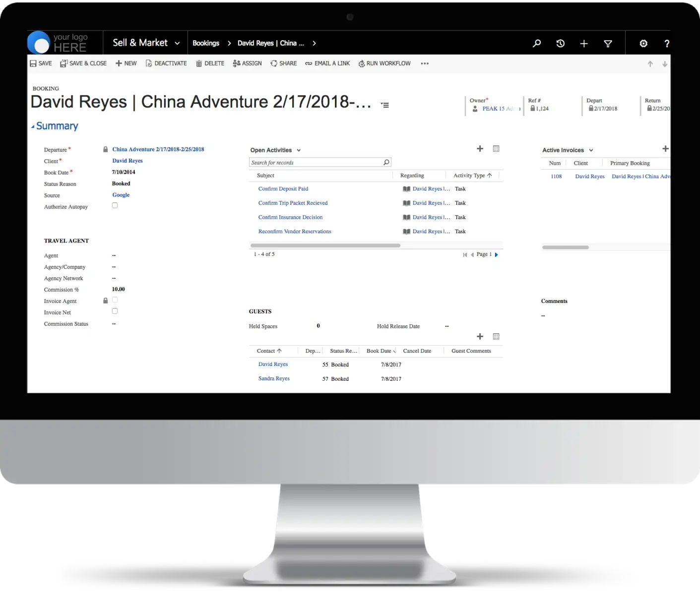Open the Confirm Deposit Paid activity

283,189
